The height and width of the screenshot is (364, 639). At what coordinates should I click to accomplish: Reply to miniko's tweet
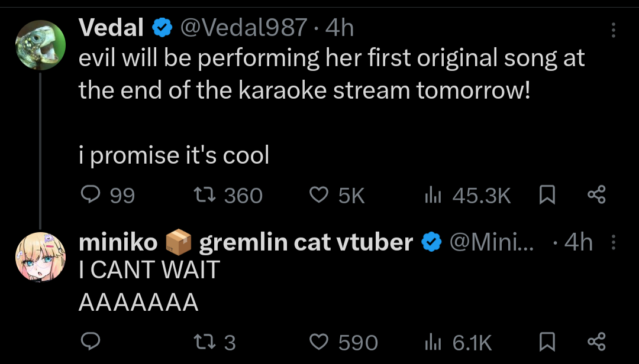click(x=91, y=342)
